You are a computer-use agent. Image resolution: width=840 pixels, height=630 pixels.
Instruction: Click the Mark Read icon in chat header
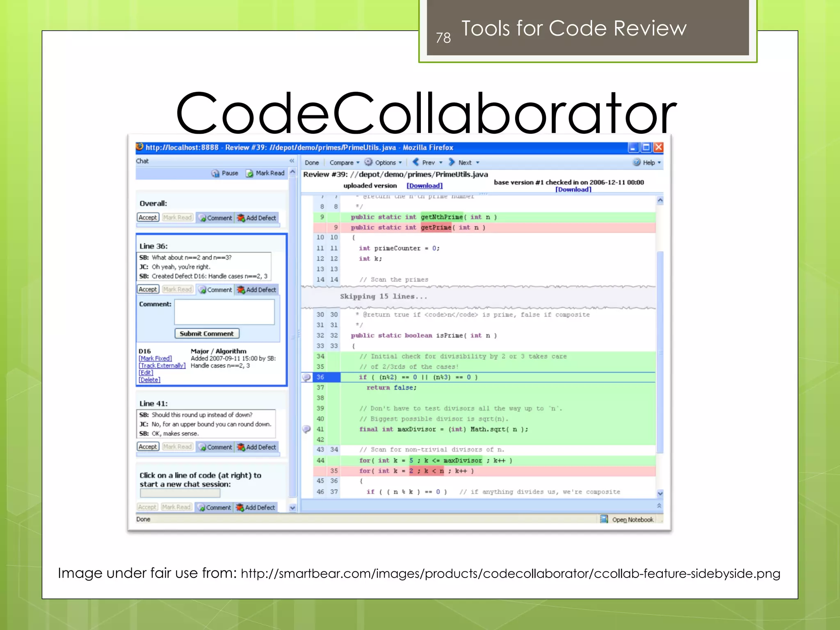pos(249,173)
